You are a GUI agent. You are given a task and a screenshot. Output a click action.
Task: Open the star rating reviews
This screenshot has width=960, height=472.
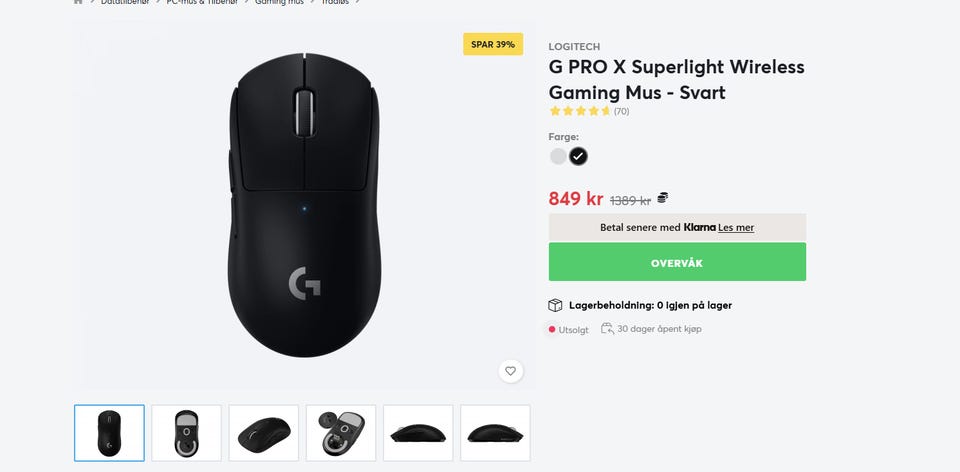coord(580,111)
